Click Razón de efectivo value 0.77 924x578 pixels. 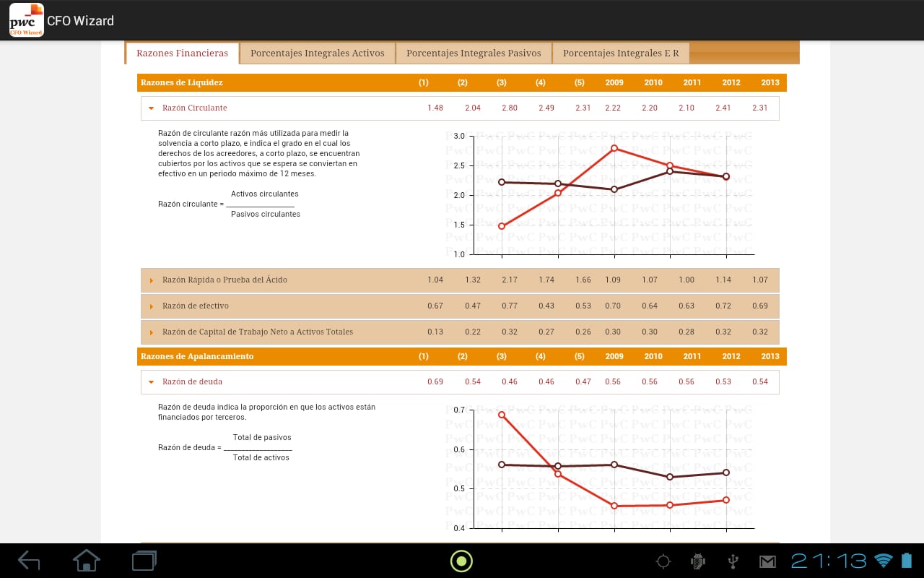[510, 306]
